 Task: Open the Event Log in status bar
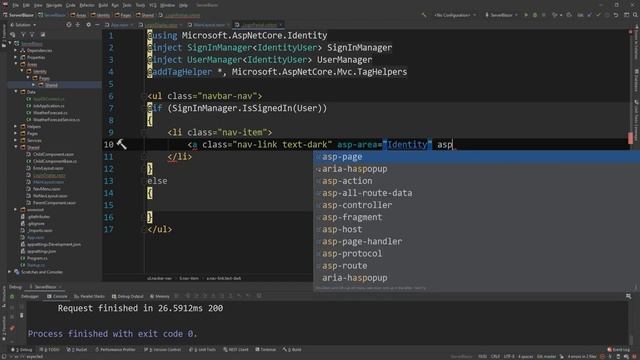tap(618, 350)
